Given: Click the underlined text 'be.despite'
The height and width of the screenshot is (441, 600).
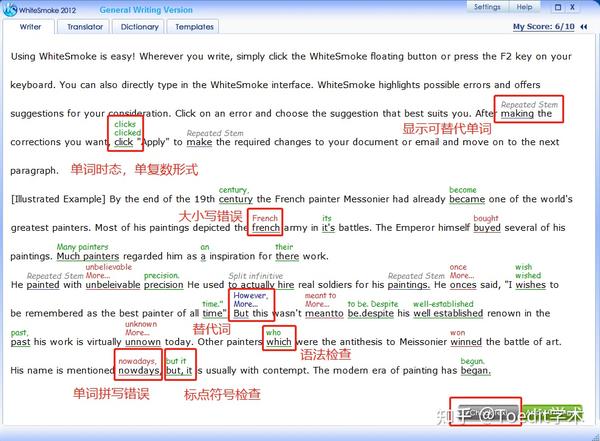Looking at the screenshot, I should click(x=370, y=313).
